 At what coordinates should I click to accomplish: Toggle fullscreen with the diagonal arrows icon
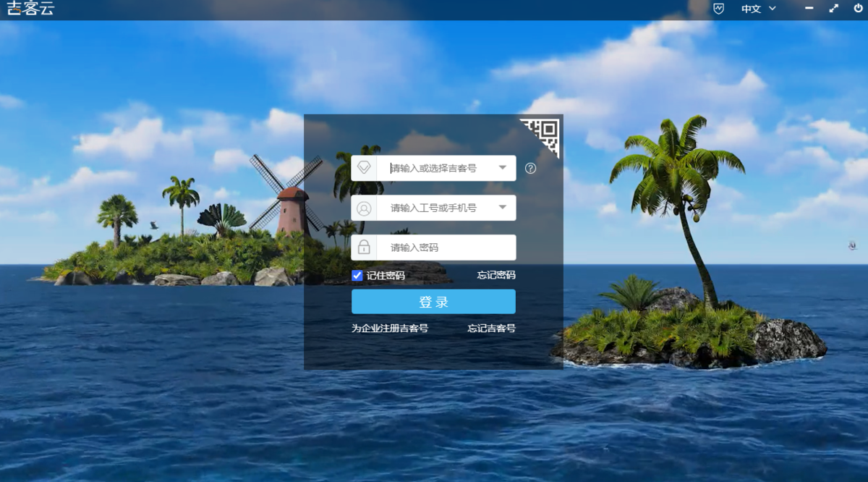(833, 9)
